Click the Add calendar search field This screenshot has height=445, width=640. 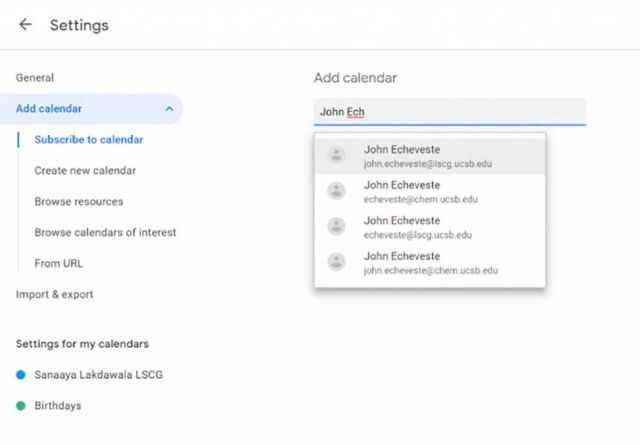(x=448, y=112)
